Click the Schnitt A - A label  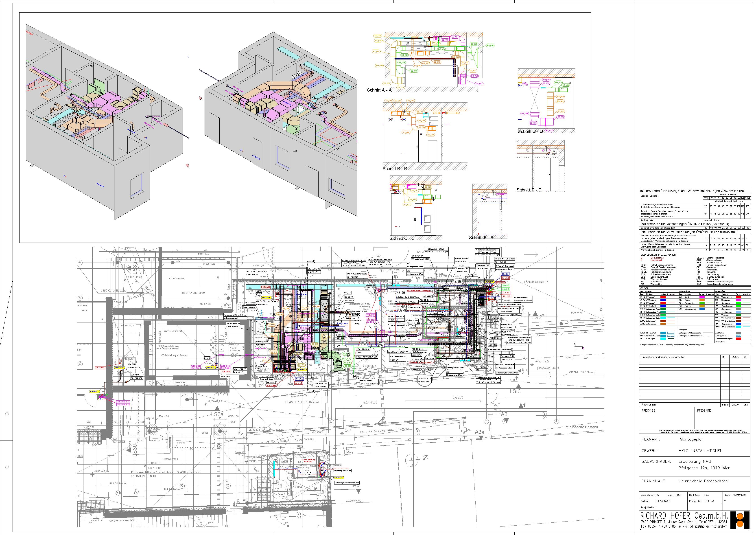[x=379, y=90]
